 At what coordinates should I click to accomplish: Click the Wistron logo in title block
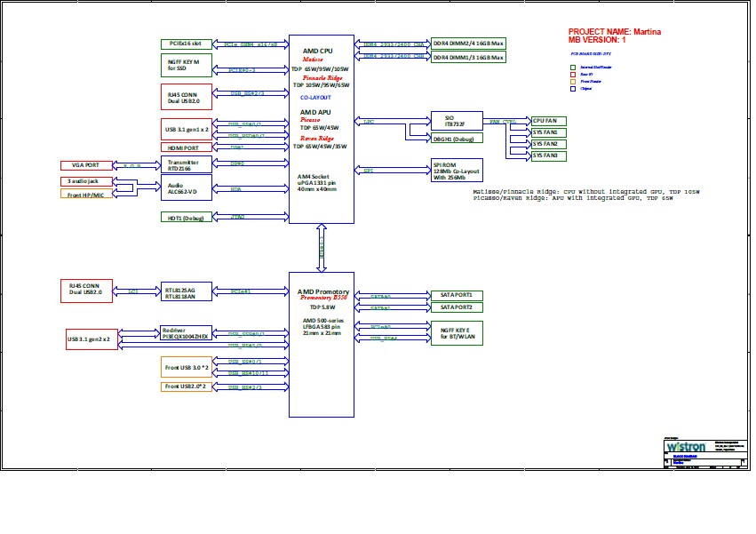686,447
